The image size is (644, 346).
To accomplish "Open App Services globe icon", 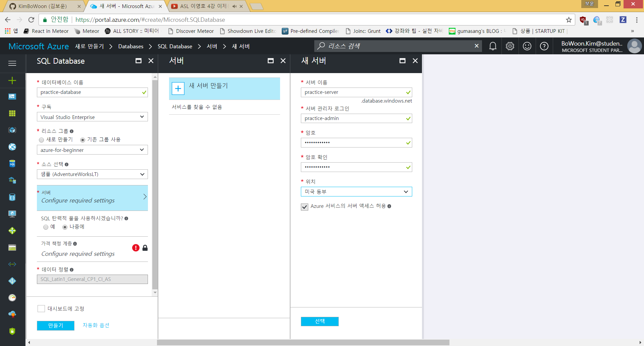I will pos(12,147).
